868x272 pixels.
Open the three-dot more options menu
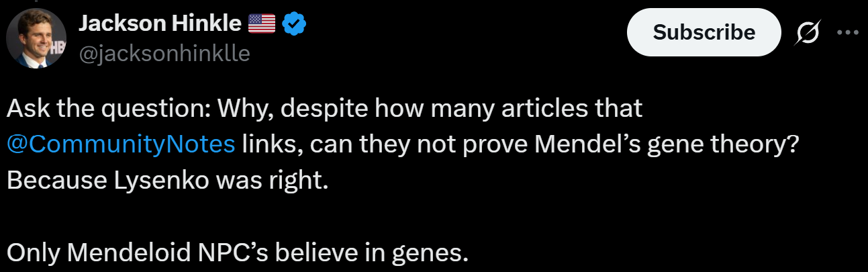click(848, 32)
